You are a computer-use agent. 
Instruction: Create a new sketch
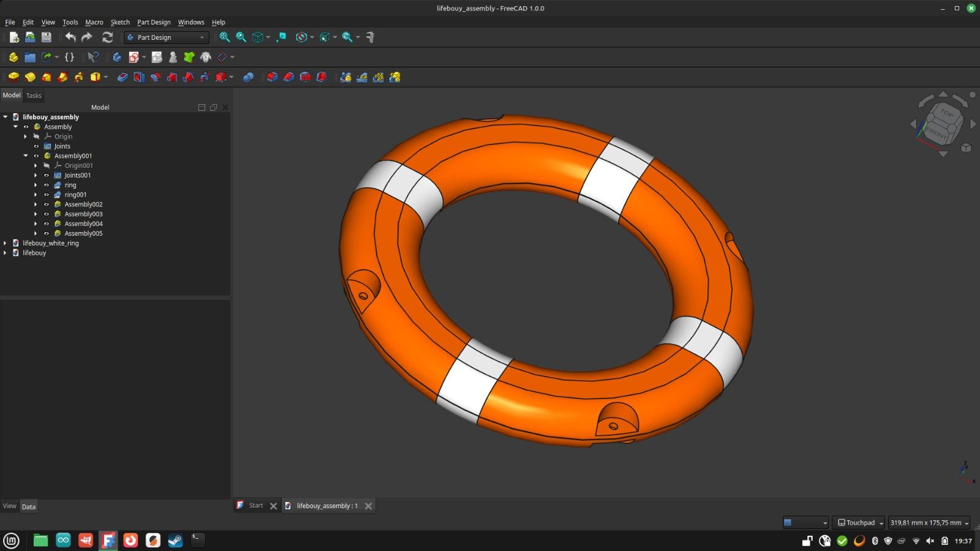[134, 57]
